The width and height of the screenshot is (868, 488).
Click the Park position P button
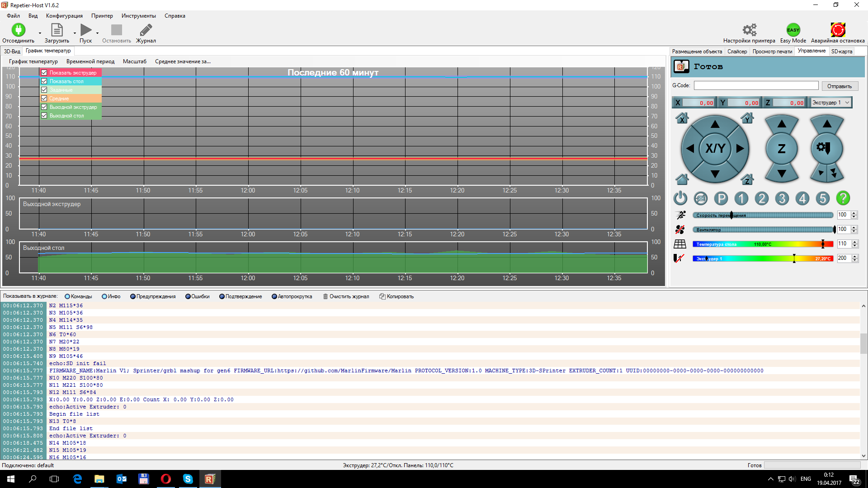721,198
